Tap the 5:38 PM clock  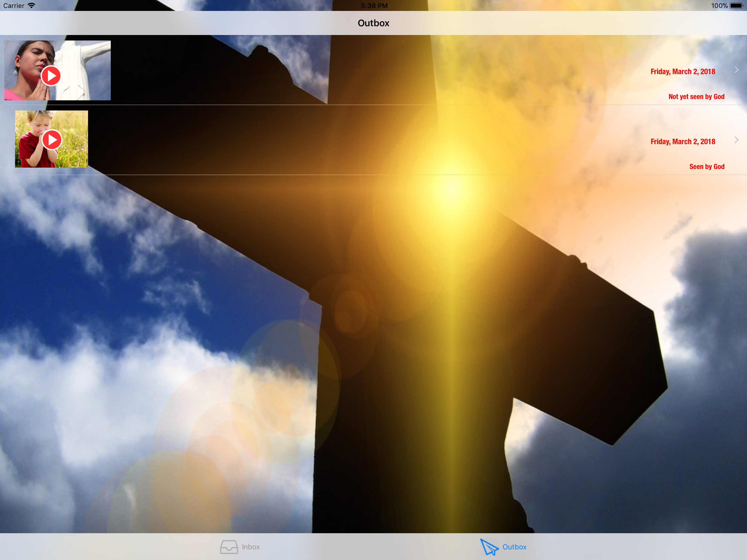pos(374,5)
